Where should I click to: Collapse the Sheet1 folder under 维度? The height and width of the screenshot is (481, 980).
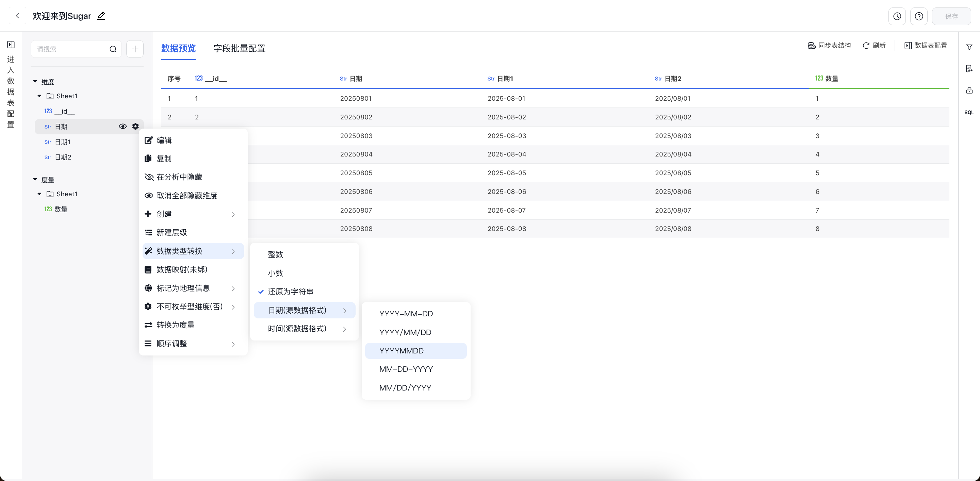pos(39,96)
